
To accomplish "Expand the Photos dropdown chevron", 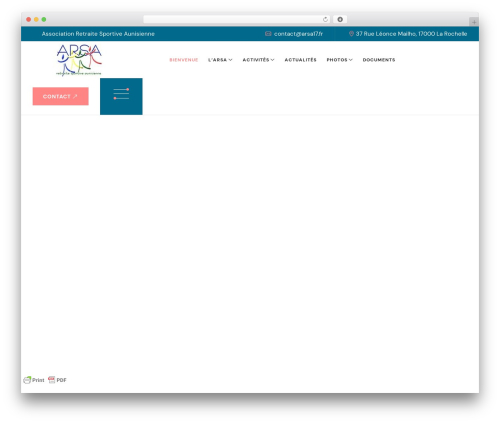I will pyautogui.click(x=351, y=60).
